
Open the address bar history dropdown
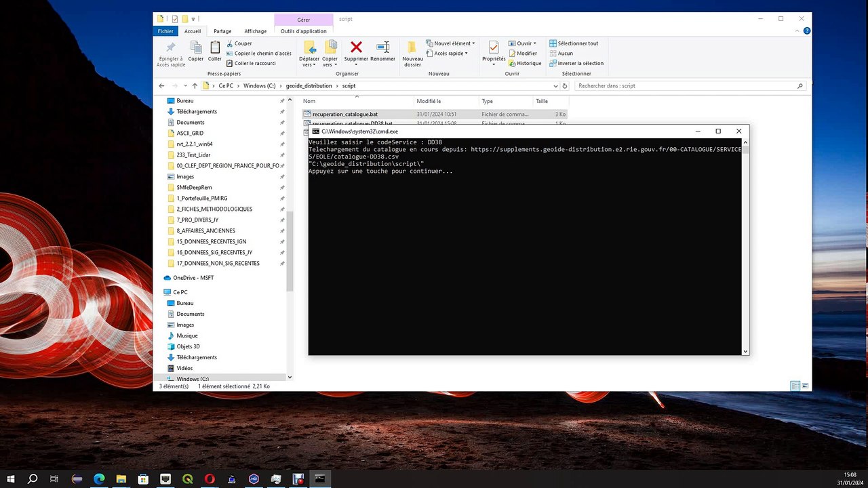(x=555, y=86)
